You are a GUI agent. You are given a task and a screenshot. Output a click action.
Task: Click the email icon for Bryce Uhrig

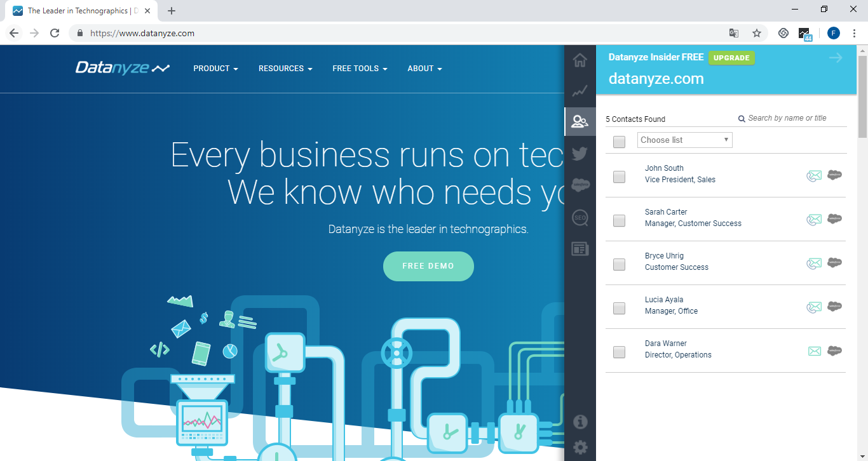point(814,264)
